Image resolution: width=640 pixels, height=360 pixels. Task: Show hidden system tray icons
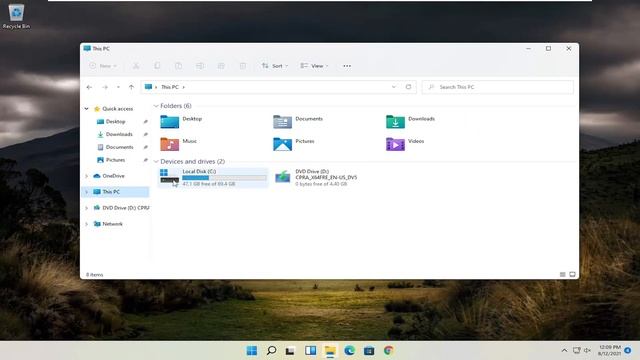(564, 351)
